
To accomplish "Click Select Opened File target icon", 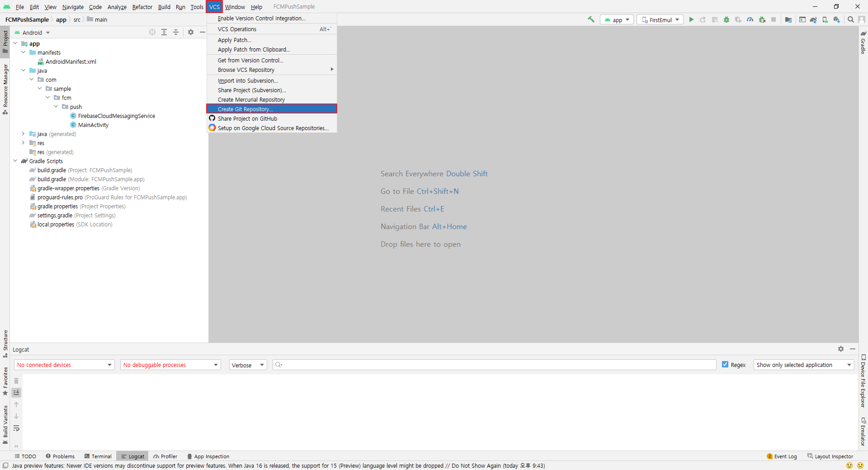I will pos(152,32).
